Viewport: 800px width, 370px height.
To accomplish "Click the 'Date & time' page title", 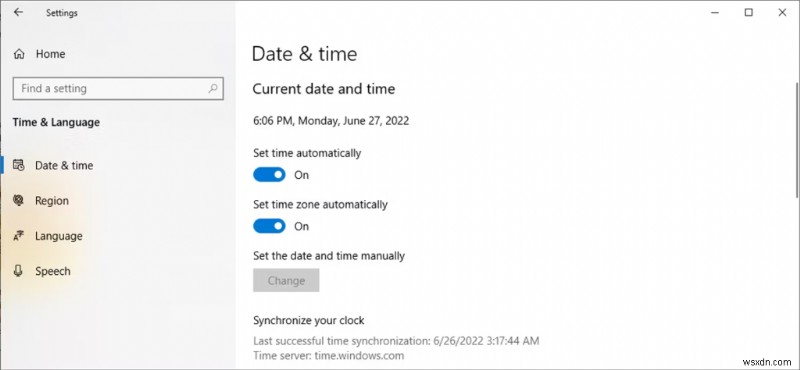I will click(x=305, y=54).
